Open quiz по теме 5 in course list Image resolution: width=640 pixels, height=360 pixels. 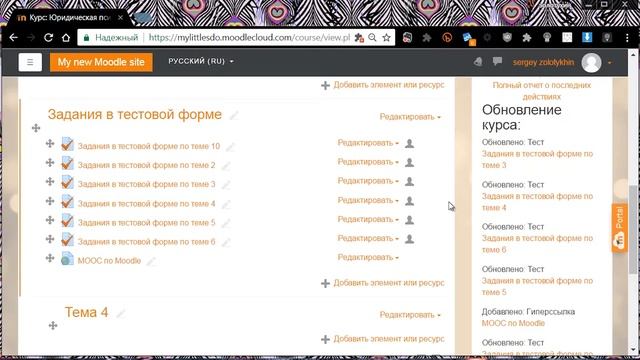147,222
